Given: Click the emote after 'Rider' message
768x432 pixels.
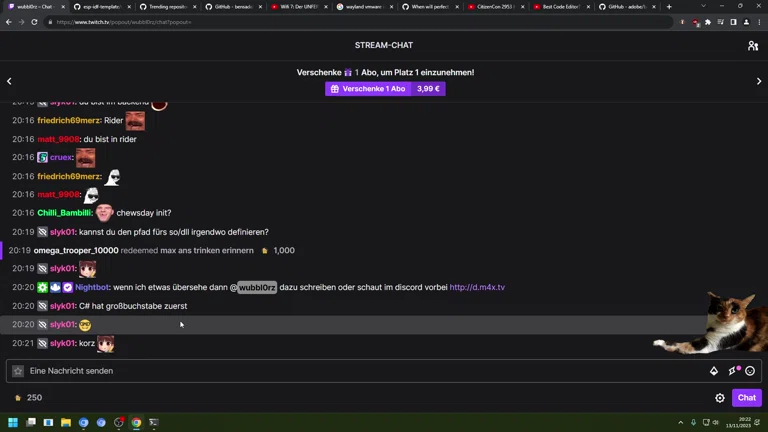Looking at the screenshot, I should (x=135, y=120).
